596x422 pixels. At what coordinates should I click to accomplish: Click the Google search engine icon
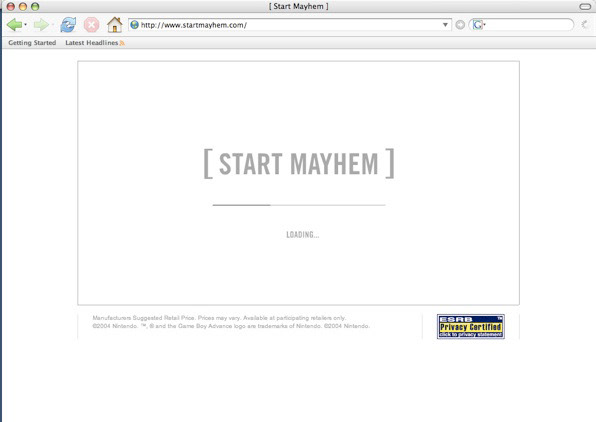(x=477, y=25)
